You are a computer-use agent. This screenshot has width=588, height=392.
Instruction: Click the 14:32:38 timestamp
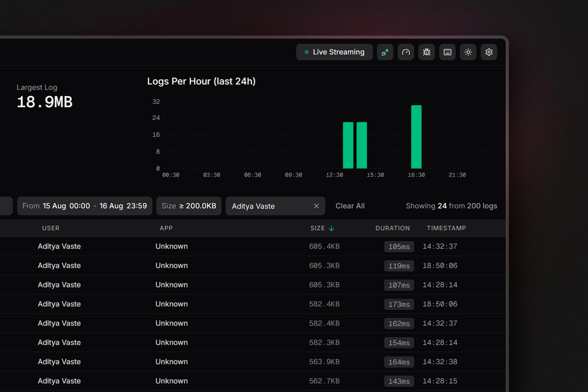coord(440,362)
